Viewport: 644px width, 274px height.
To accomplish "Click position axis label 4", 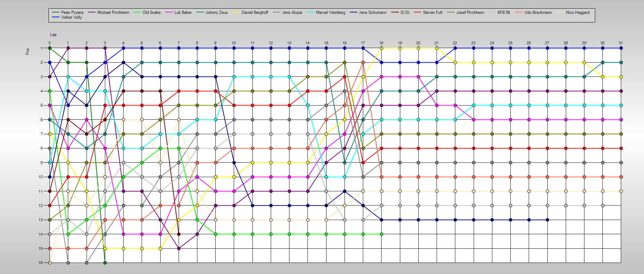I will (x=41, y=91).
